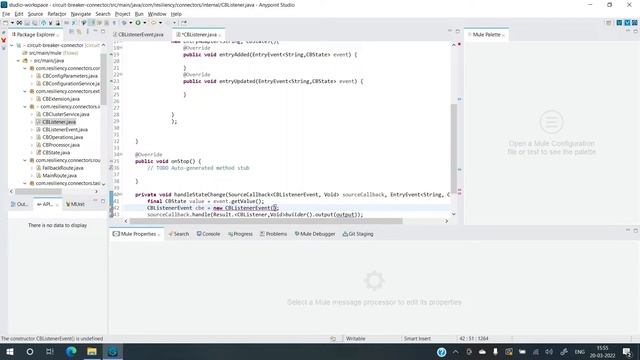Maximize the Mule Properties bottom panel
Screen dimensions: 640x360
pyautogui.click(x=636, y=231)
